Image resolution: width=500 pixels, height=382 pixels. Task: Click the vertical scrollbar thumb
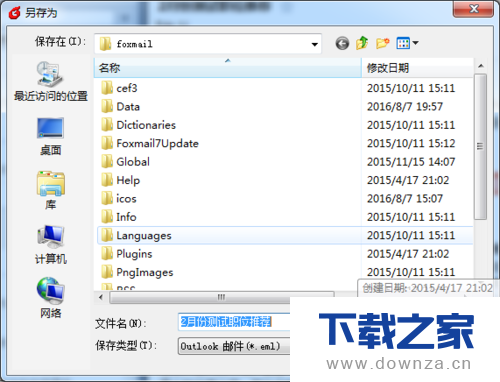[x=480, y=147]
